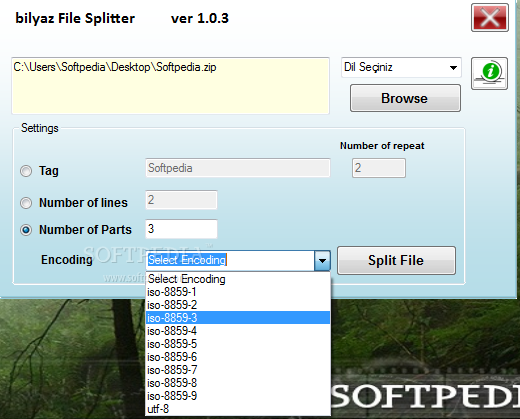Select the Tag radio button
This screenshot has height=419, width=520.
click(26, 171)
